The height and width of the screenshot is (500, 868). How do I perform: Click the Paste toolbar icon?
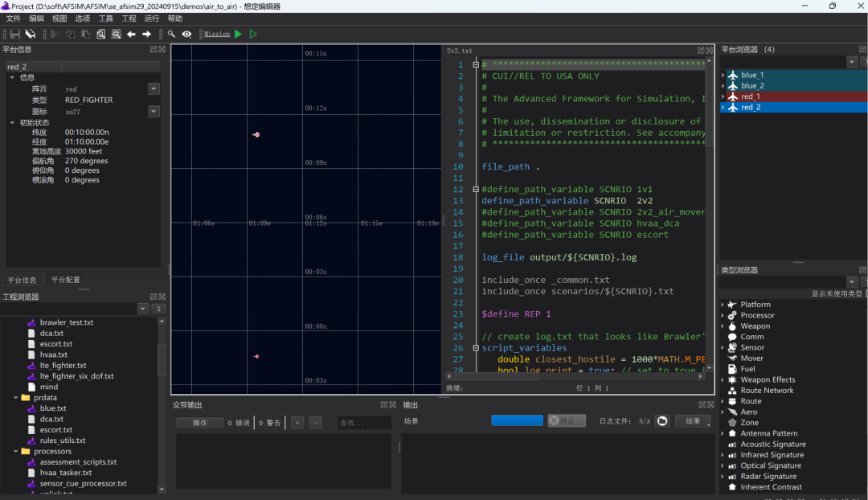point(85,35)
